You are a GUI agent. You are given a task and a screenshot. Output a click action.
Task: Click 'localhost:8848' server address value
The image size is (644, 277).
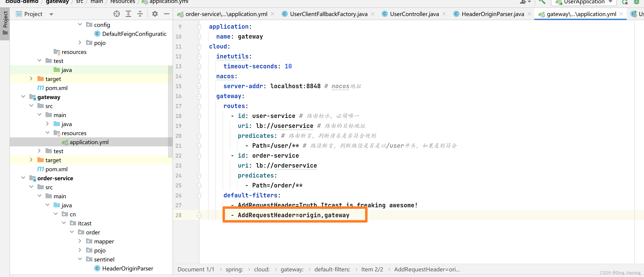(295, 86)
